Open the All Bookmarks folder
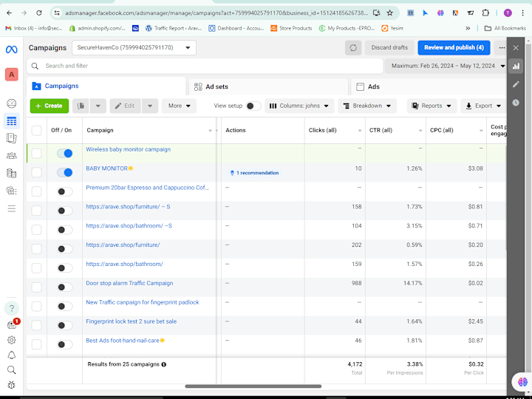532x399 pixels. 505,29
